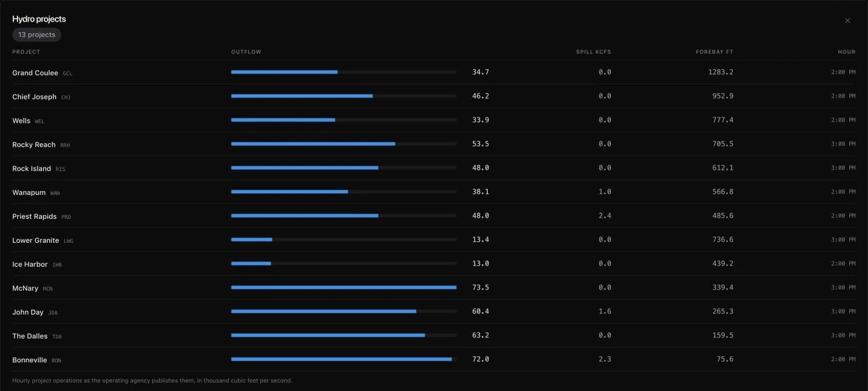Viewport: 868px width, 391px height.
Task: Click the McNary outflow bar
Action: tap(344, 288)
